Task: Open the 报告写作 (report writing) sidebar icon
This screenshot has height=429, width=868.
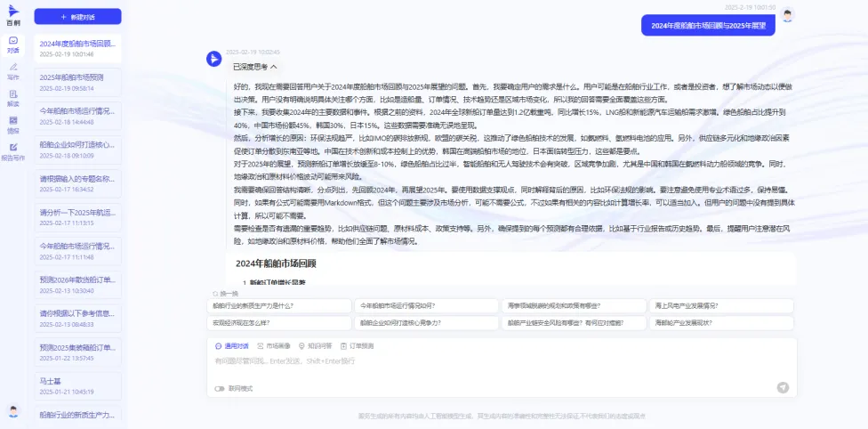Action: (12, 153)
